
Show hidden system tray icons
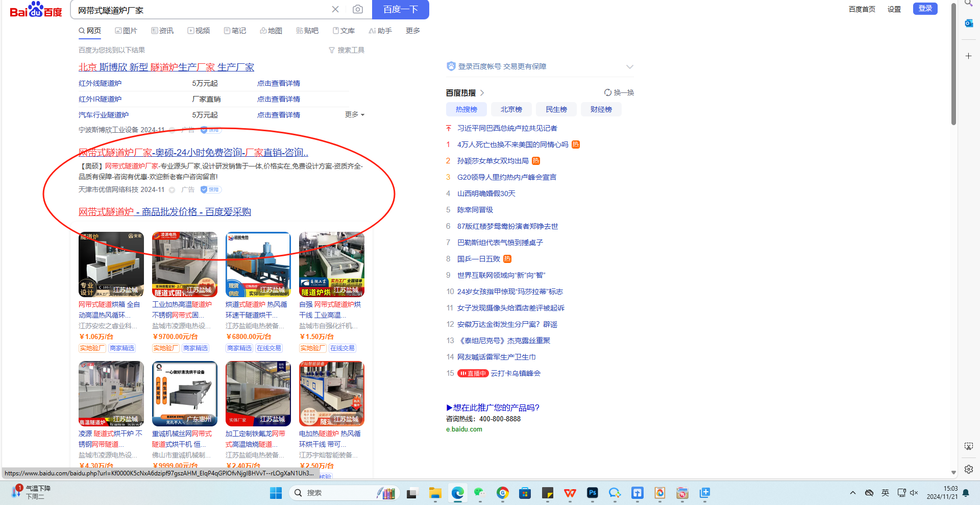click(853, 493)
